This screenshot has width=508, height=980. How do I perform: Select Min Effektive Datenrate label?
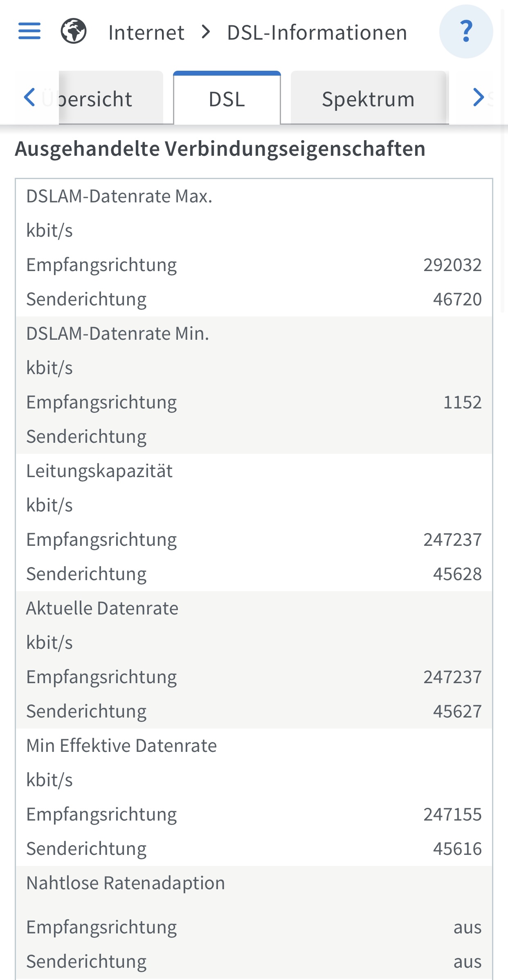(121, 746)
